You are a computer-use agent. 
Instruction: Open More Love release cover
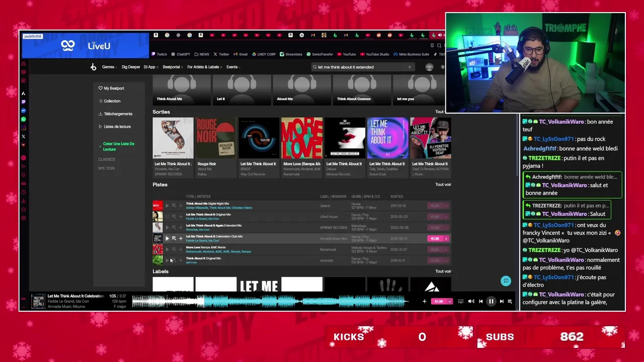click(302, 138)
